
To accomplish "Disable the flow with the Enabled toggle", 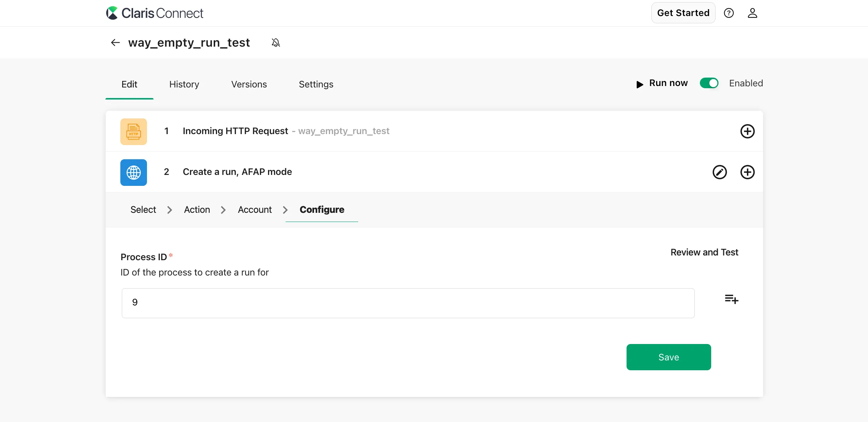I will [x=709, y=83].
